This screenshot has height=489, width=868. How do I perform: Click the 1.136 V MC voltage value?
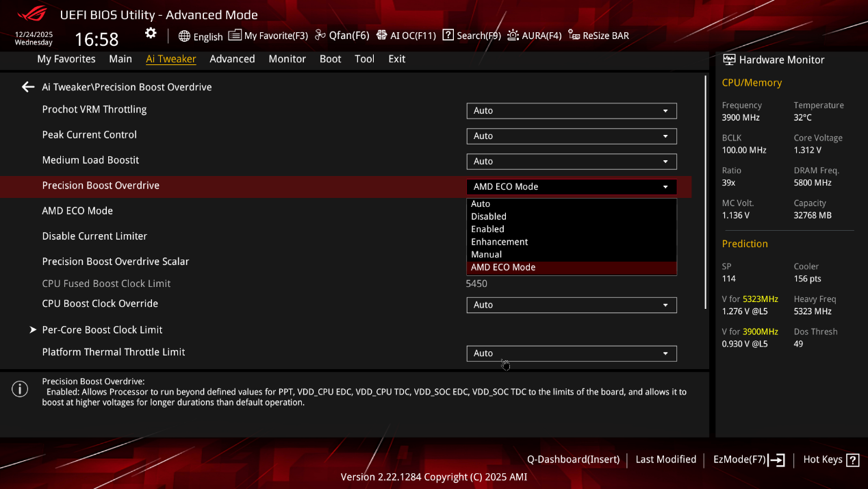click(736, 215)
